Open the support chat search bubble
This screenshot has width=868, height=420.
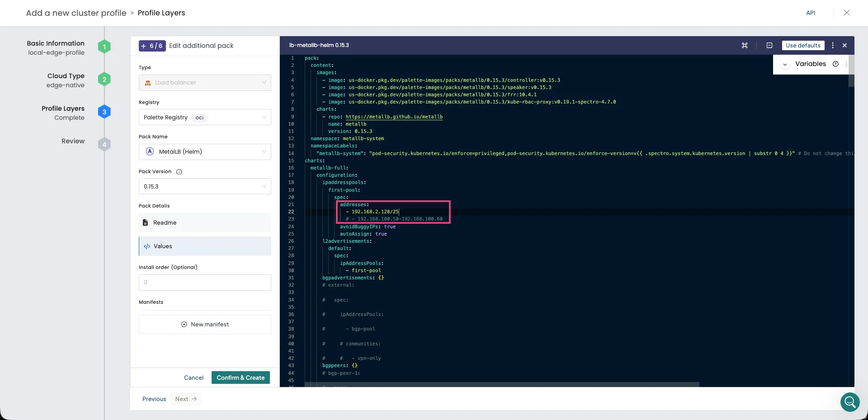pyautogui.click(x=849, y=401)
